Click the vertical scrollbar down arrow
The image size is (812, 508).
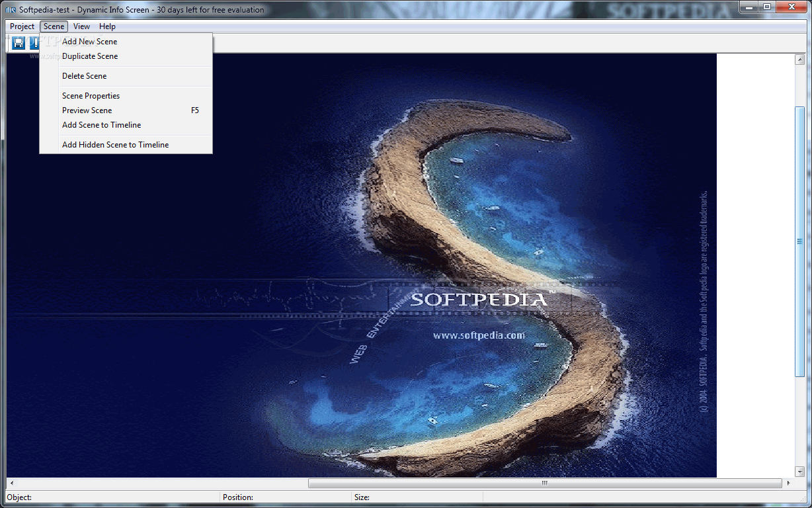coord(799,472)
